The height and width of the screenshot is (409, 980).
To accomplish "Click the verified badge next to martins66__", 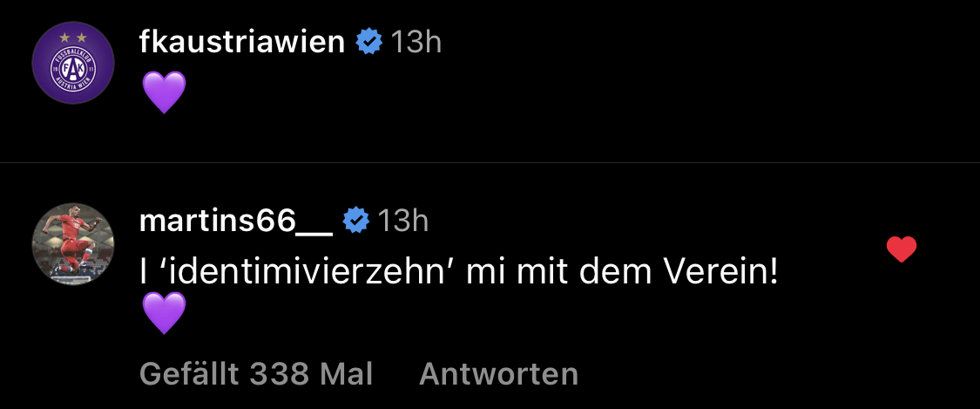I will pyautogui.click(x=355, y=221).
